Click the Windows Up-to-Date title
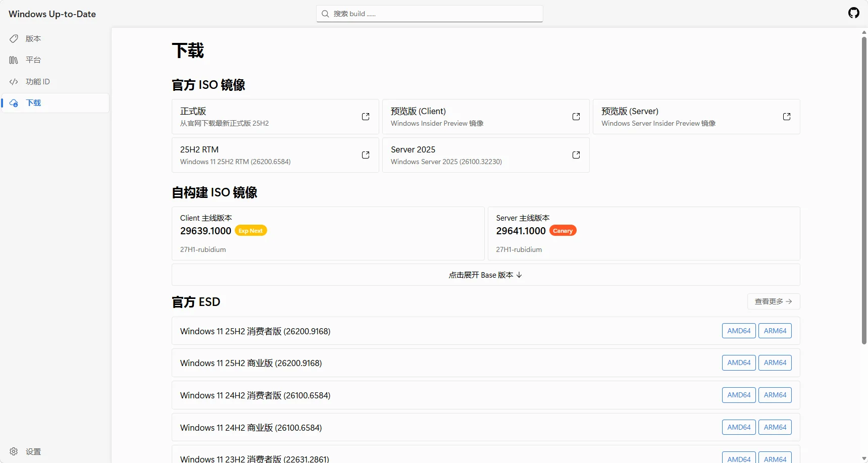This screenshot has width=868, height=463. [52, 14]
